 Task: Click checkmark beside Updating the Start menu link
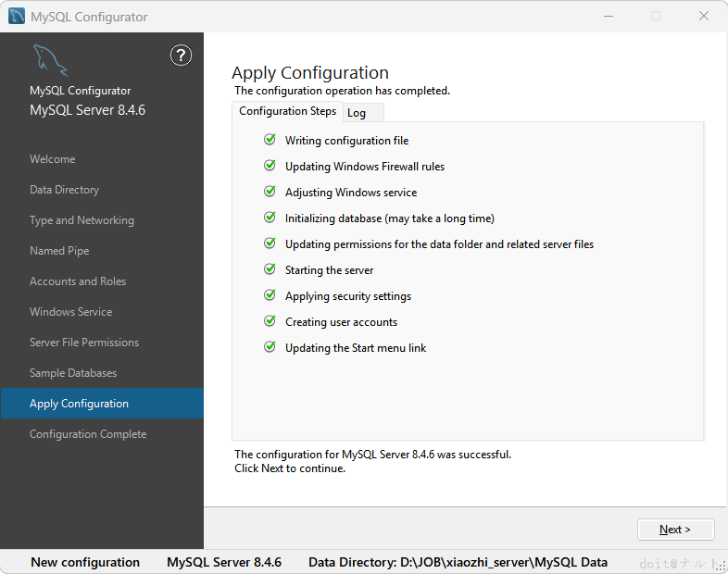pyautogui.click(x=270, y=347)
